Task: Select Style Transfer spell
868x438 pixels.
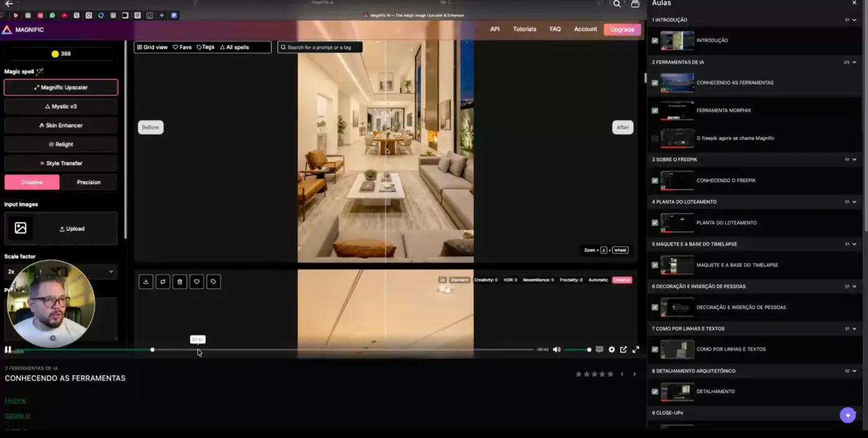Action: [61, 163]
